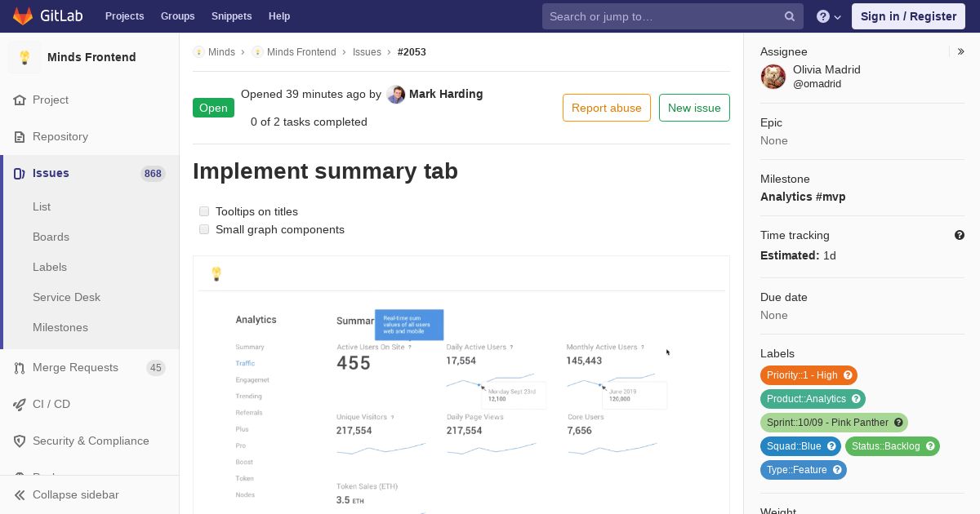Open the Groups menu
Image resolution: width=980 pixels, height=514 pixels.
point(177,16)
